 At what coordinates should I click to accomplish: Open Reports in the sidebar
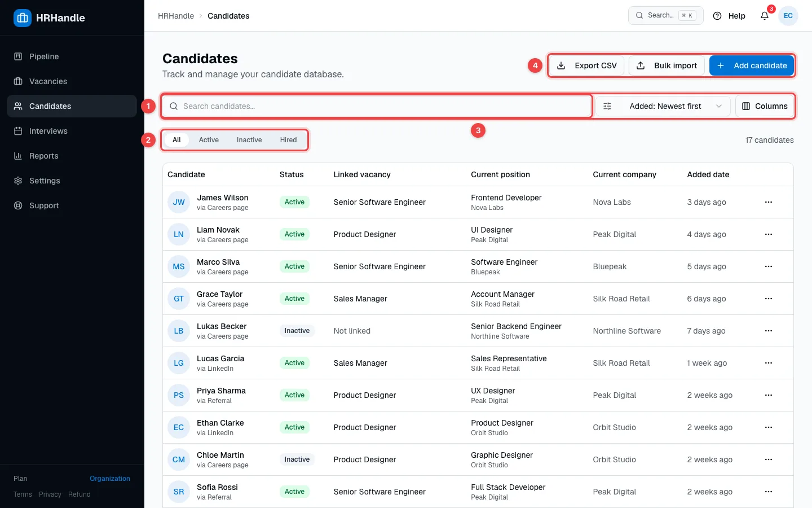pyautogui.click(x=72, y=156)
